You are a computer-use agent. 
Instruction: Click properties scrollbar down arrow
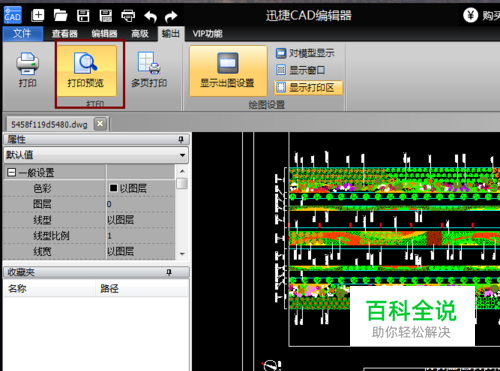pos(182,254)
